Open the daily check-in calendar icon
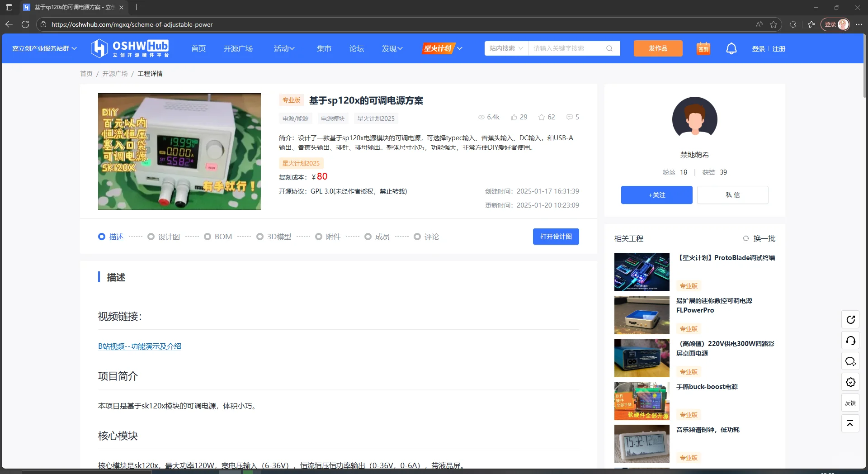Viewport: 868px width, 474px height. (x=703, y=48)
